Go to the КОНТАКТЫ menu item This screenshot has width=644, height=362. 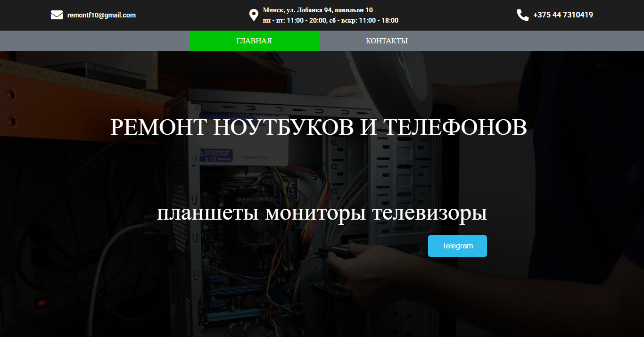point(387,41)
